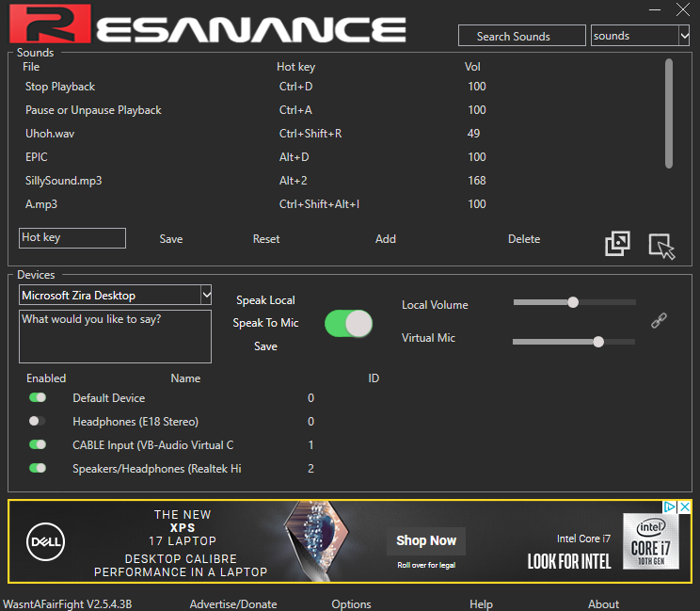The height and width of the screenshot is (611, 700).
Task: Click the volume value 168
Action: [477, 181]
